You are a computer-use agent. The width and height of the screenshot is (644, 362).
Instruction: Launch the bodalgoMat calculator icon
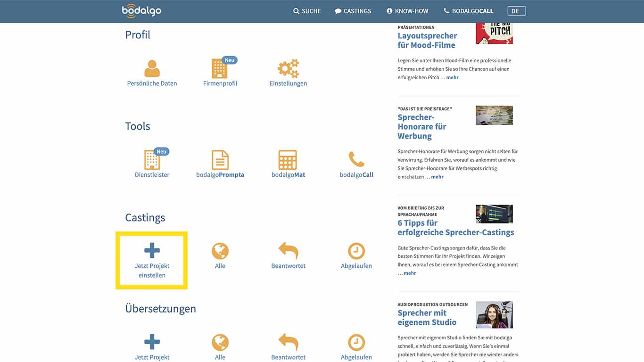tap(288, 160)
